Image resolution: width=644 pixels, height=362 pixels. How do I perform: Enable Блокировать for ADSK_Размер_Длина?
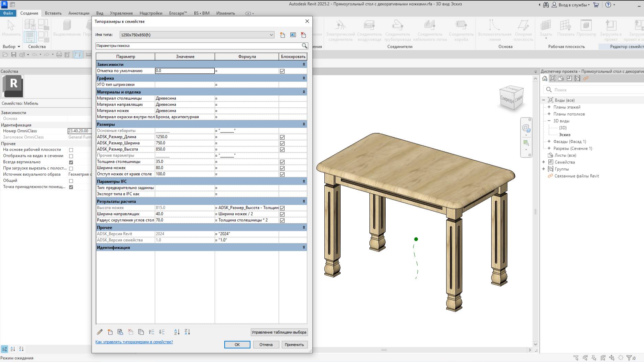click(x=282, y=137)
